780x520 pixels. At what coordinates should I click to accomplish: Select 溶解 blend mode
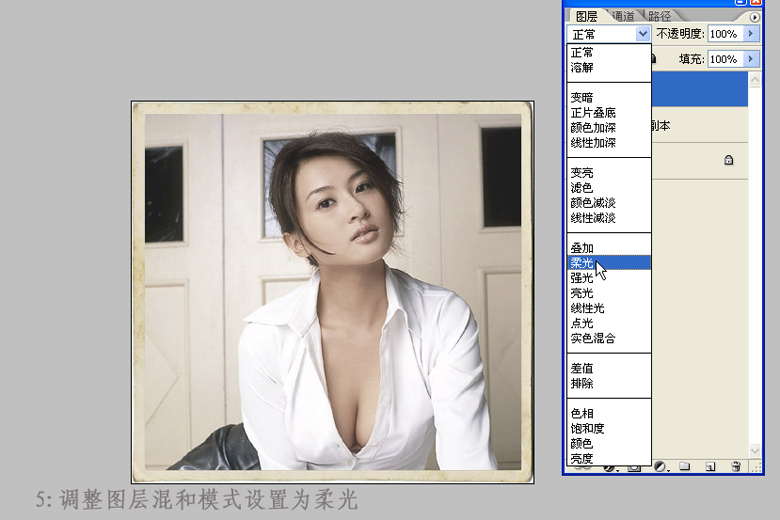coord(609,67)
